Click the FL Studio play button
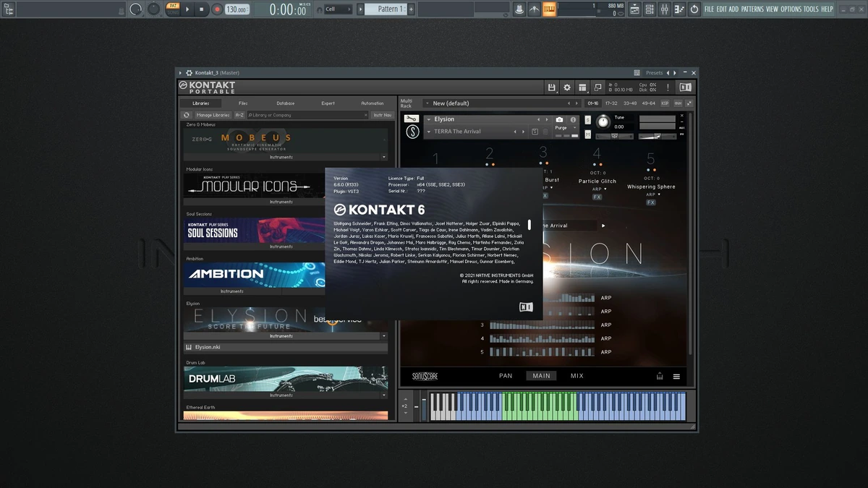 pyautogui.click(x=187, y=9)
